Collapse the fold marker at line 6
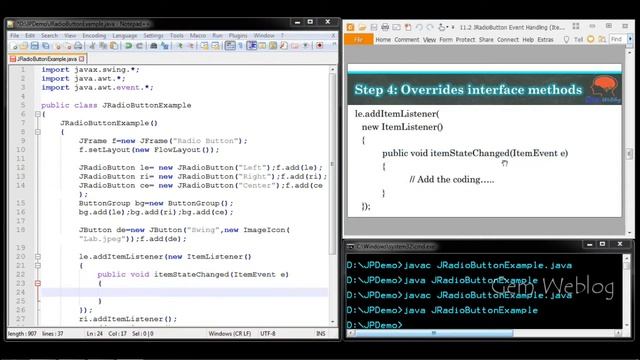This screenshot has height=360, width=640. [x=38, y=114]
